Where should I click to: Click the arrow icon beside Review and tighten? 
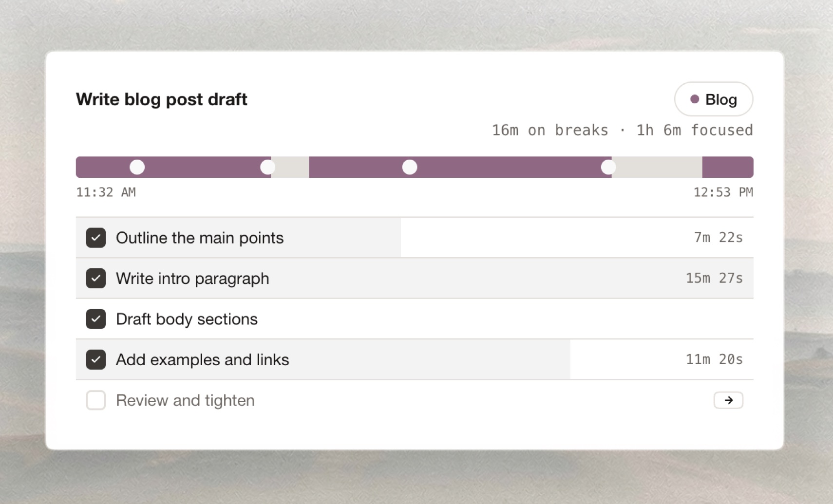728,400
